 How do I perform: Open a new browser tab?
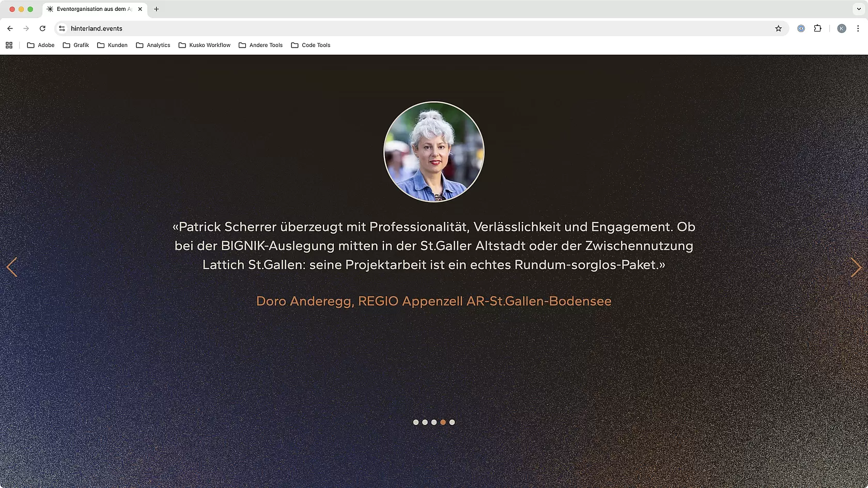point(156,9)
